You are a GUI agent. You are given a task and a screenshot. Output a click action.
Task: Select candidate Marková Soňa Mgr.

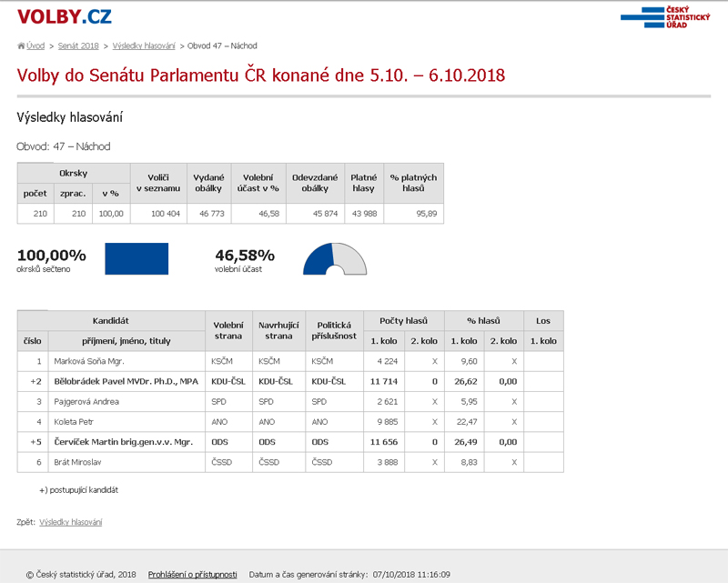[89, 361]
